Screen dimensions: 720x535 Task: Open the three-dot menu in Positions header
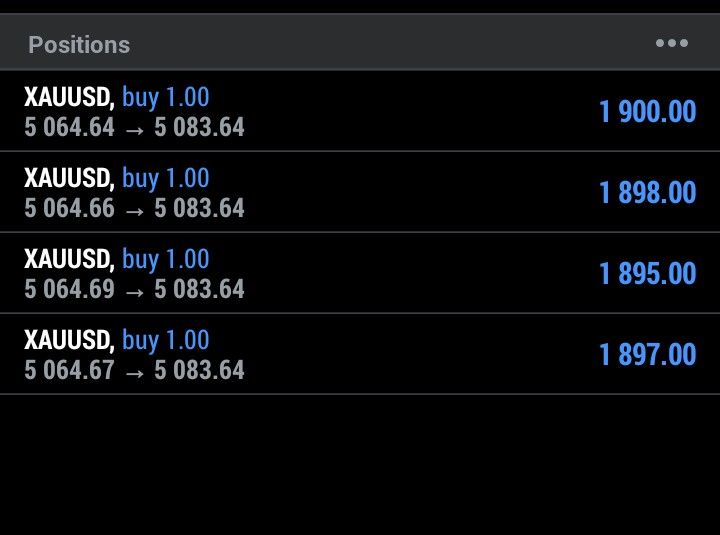click(x=671, y=43)
